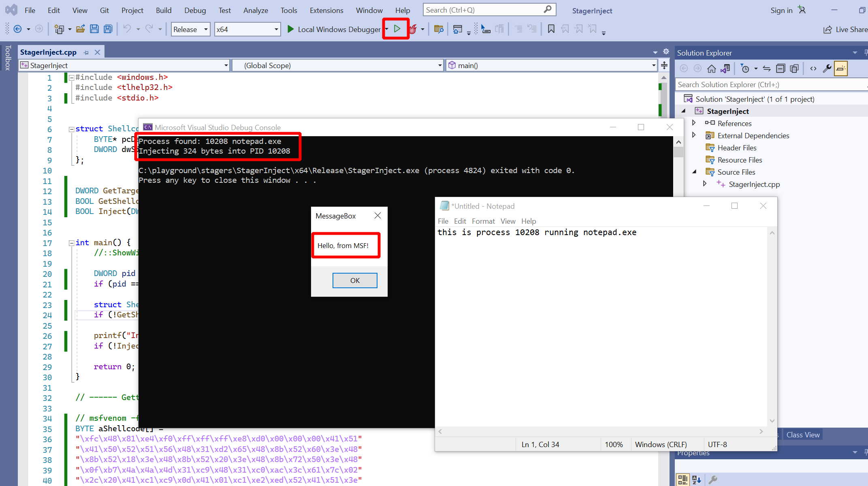Image resolution: width=868 pixels, height=486 pixels.
Task: Select the Header Files folder
Action: pos(736,148)
